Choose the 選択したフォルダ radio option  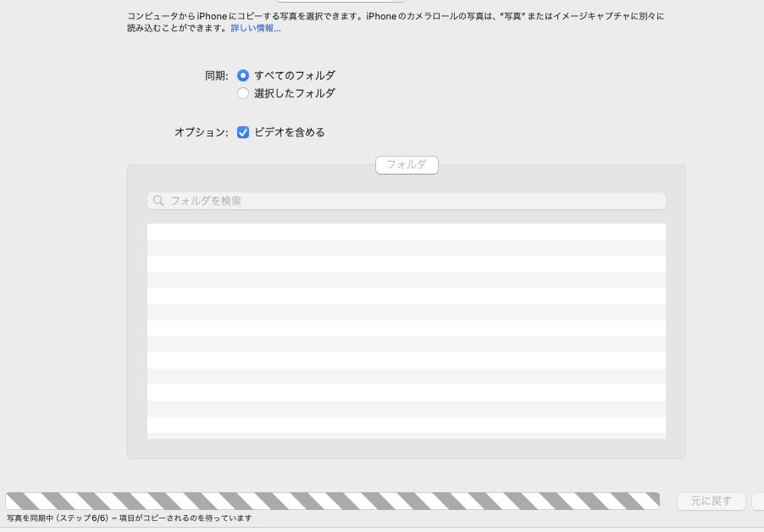[x=243, y=93]
